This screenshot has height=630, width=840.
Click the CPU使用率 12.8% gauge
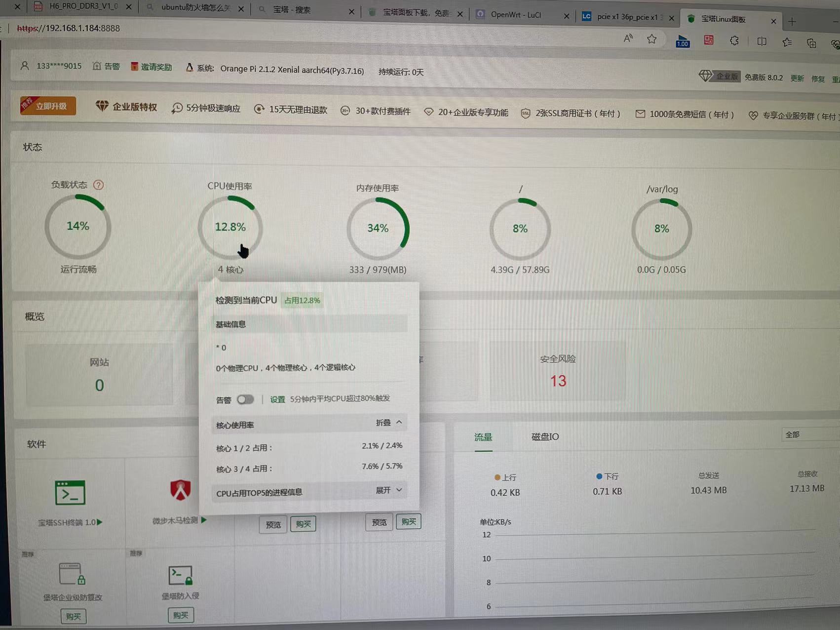point(230,227)
